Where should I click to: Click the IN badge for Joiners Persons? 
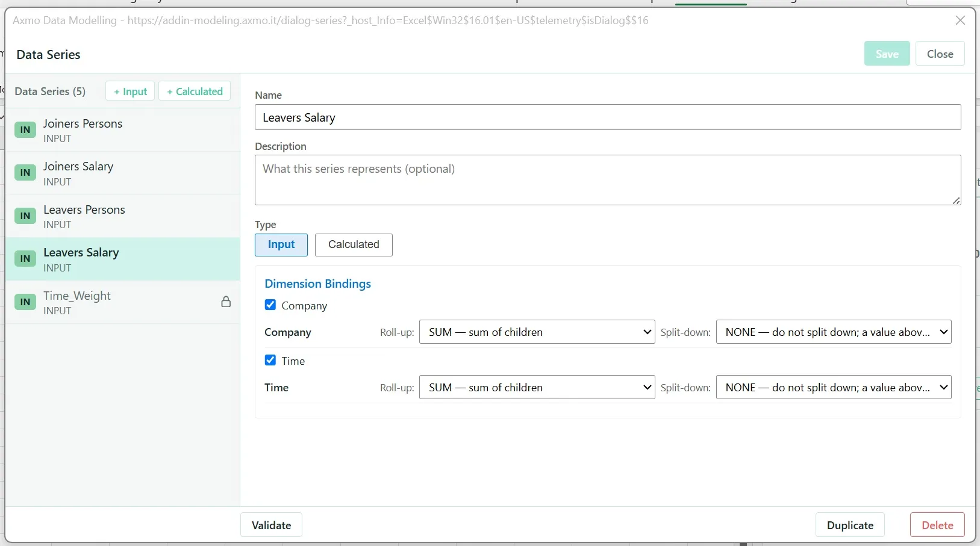pyautogui.click(x=25, y=129)
